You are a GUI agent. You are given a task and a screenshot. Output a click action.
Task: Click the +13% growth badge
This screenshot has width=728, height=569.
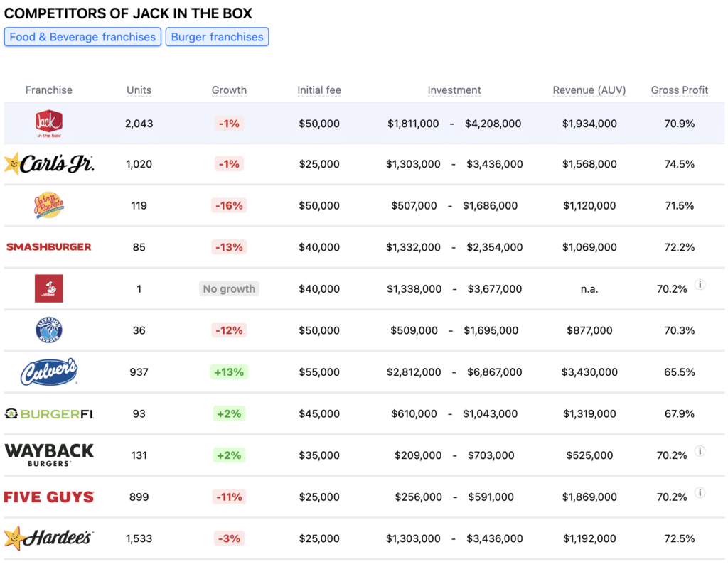click(x=229, y=372)
